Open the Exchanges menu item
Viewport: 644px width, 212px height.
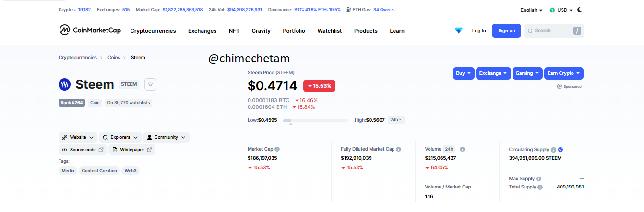point(202,31)
